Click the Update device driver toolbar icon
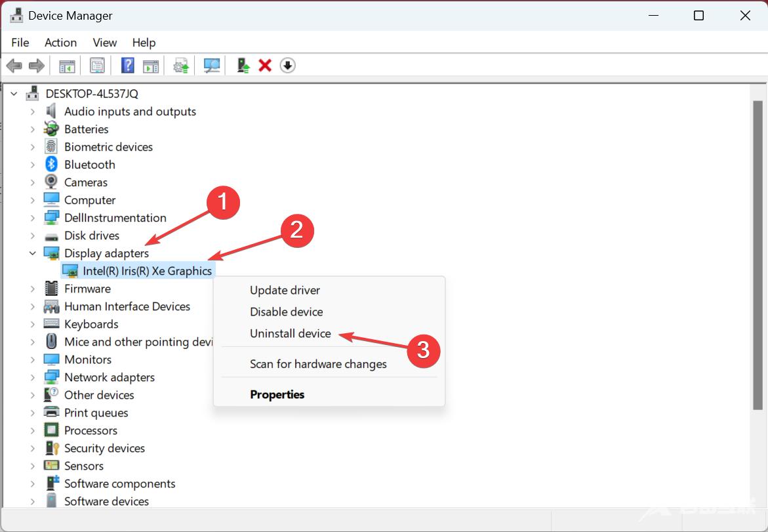 point(181,65)
